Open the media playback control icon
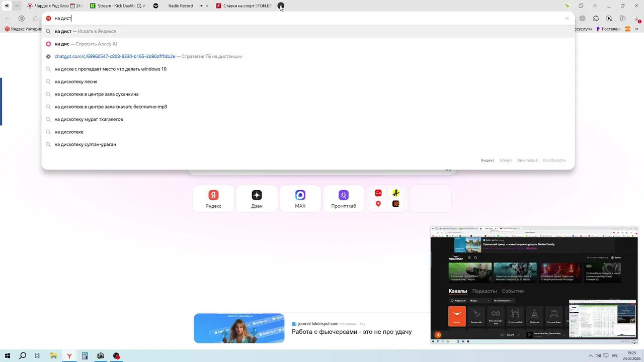Viewport: 644px width, 362px height. [609, 18]
